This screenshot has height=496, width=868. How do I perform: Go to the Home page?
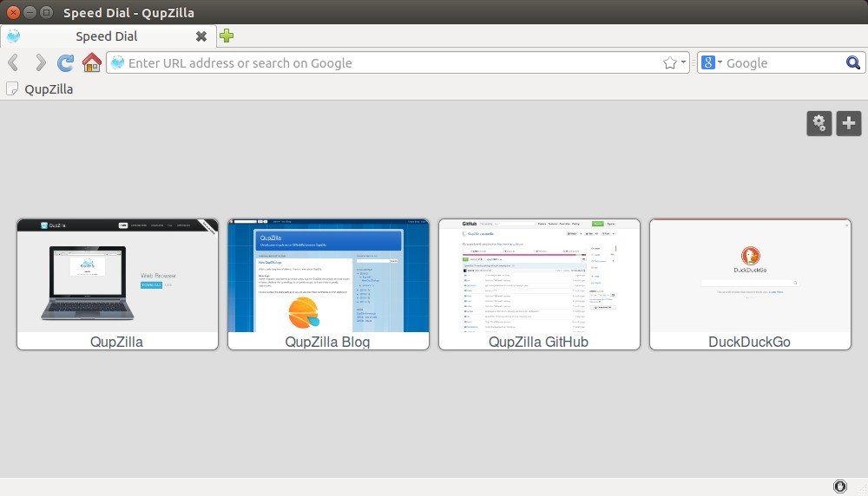(x=92, y=62)
